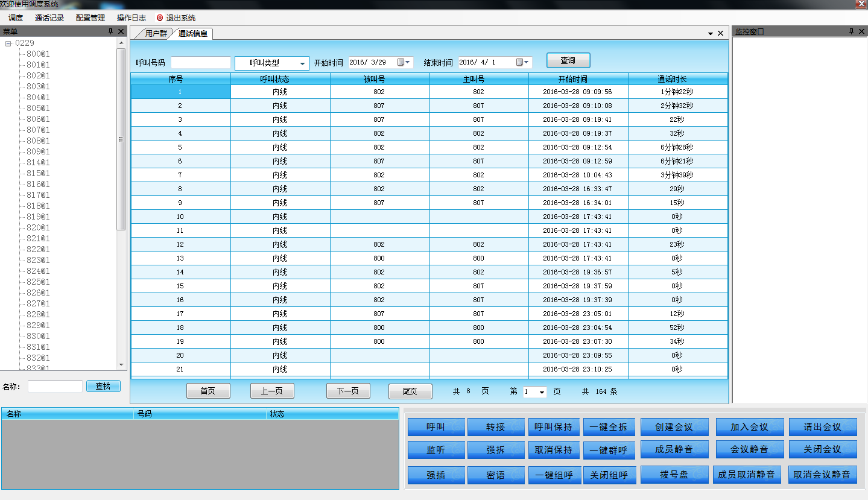Screen dimensions: 868x500
Task: Close the 监控窗口 monitor panel
Action: (x=861, y=31)
